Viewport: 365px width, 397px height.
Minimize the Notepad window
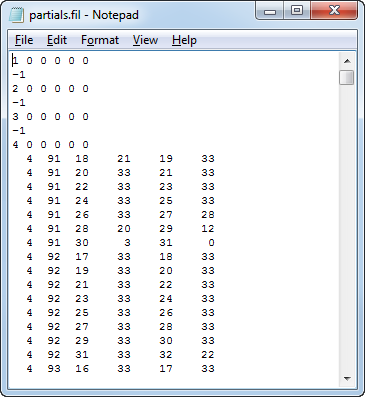[x=270, y=11]
